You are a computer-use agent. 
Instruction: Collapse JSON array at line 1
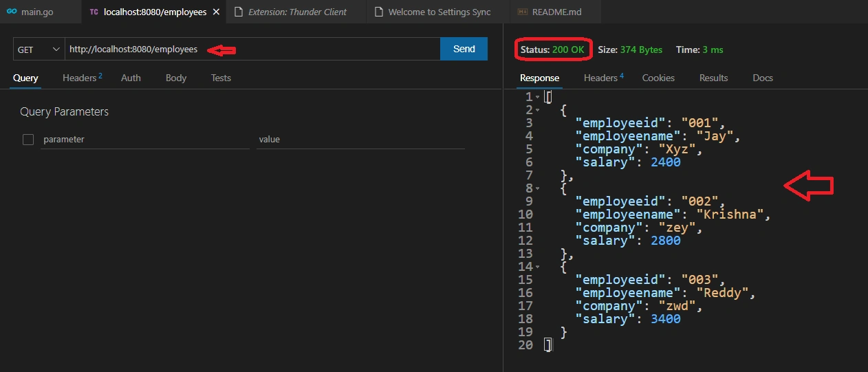pyautogui.click(x=537, y=97)
